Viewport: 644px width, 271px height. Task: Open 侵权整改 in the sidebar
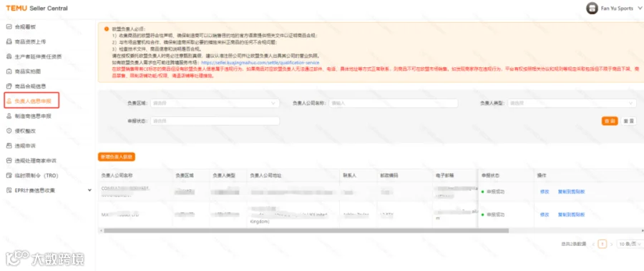(26, 131)
